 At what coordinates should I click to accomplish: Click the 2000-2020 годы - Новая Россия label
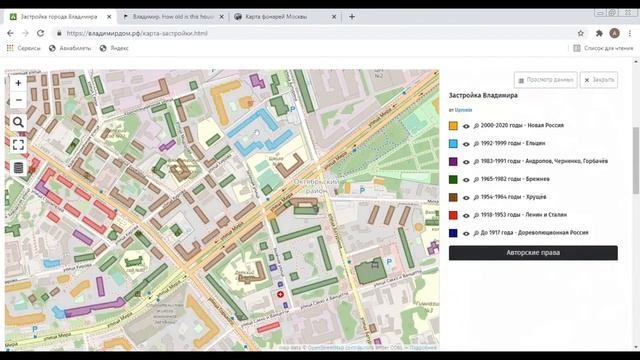point(522,125)
